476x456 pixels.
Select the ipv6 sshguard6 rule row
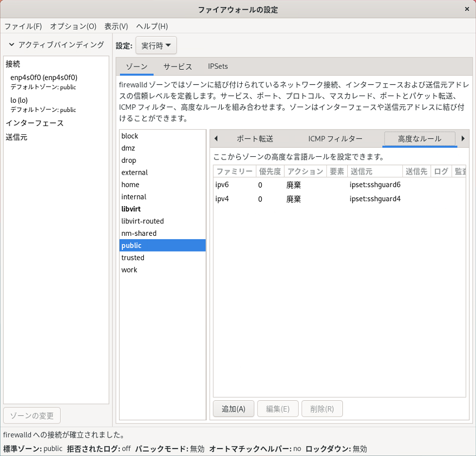(x=339, y=185)
